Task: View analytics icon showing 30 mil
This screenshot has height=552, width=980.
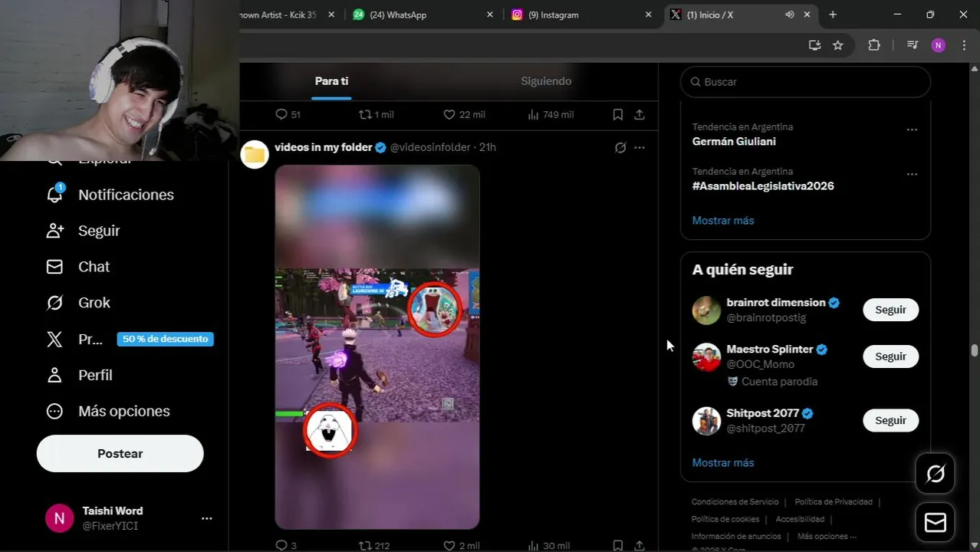Action: click(x=533, y=545)
